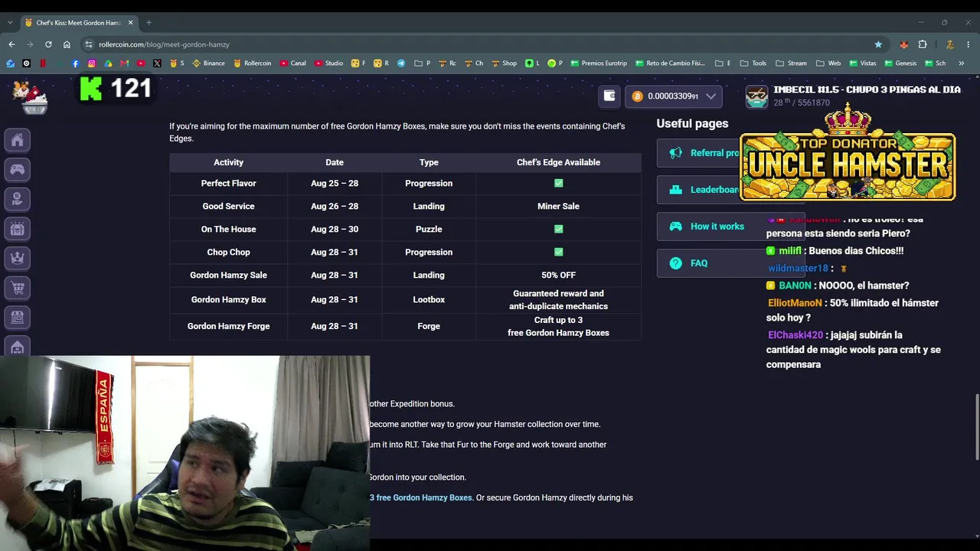This screenshot has height=551, width=980.
Task: Open a new browser tab
Action: [x=149, y=23]
